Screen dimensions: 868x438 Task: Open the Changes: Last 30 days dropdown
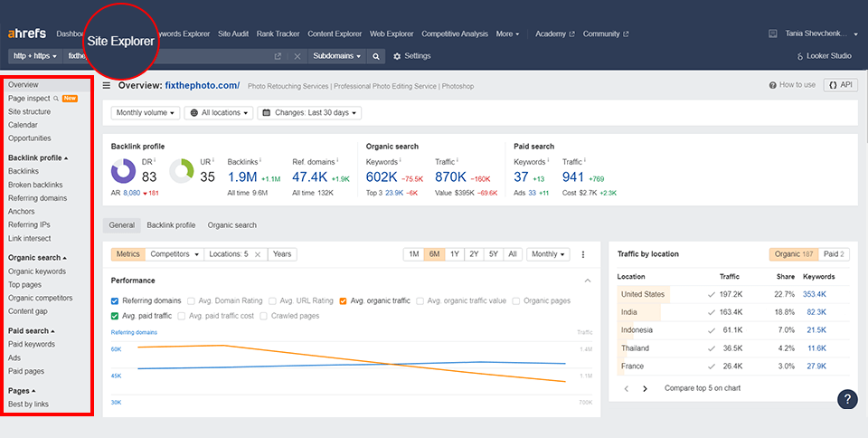(x=309, y=113)
